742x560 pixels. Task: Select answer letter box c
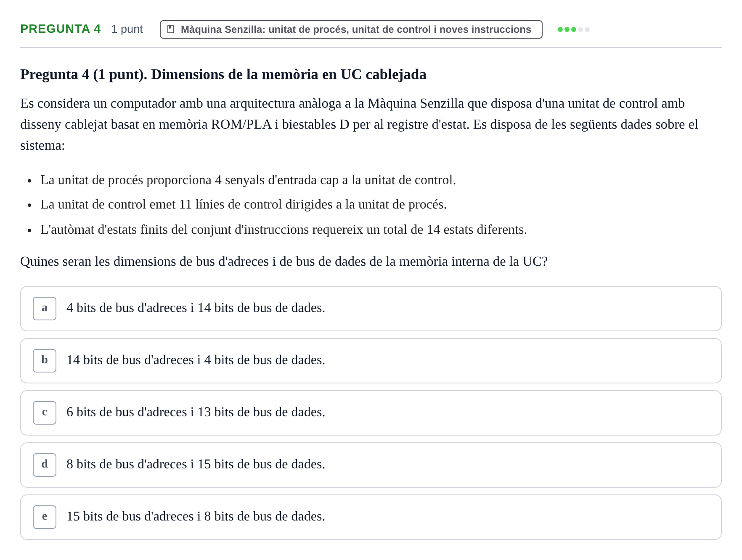point(45,413)
